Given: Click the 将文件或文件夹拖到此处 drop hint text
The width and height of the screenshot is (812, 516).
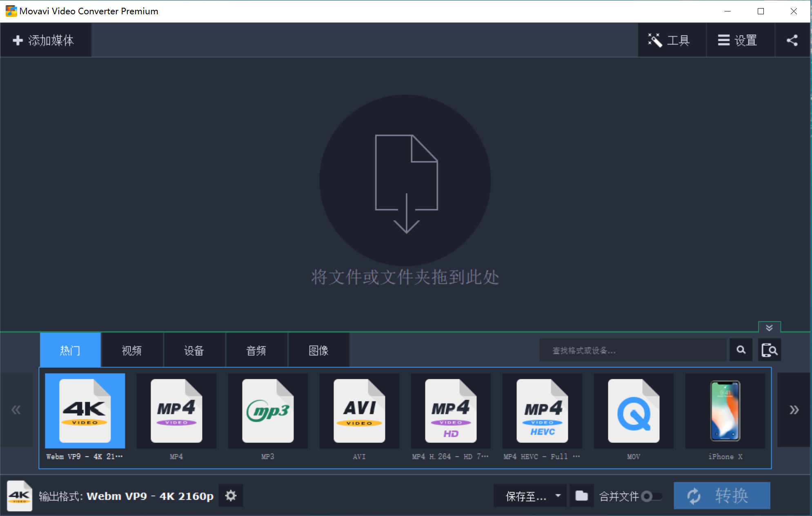Looking at the screenshot, I should (405, 277).
